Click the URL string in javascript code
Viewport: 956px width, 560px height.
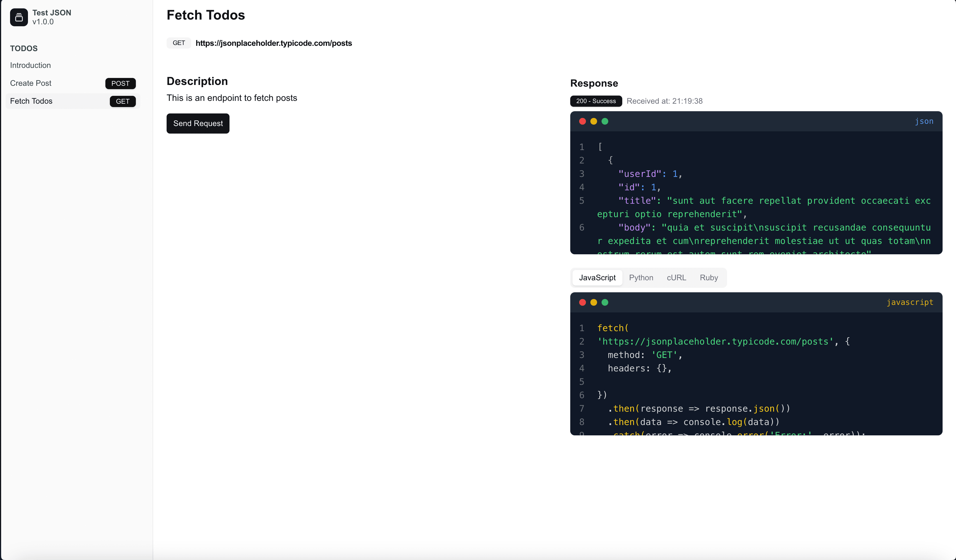click(715, 341)
